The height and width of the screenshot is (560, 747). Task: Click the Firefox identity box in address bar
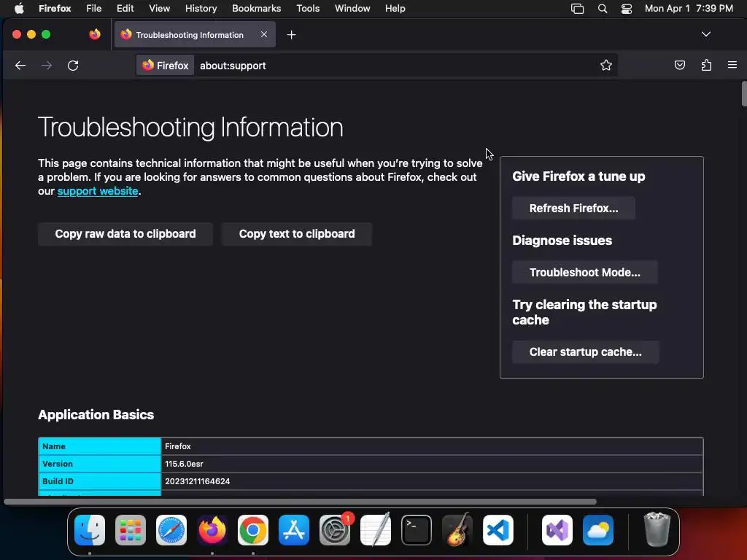pos(166,65)
